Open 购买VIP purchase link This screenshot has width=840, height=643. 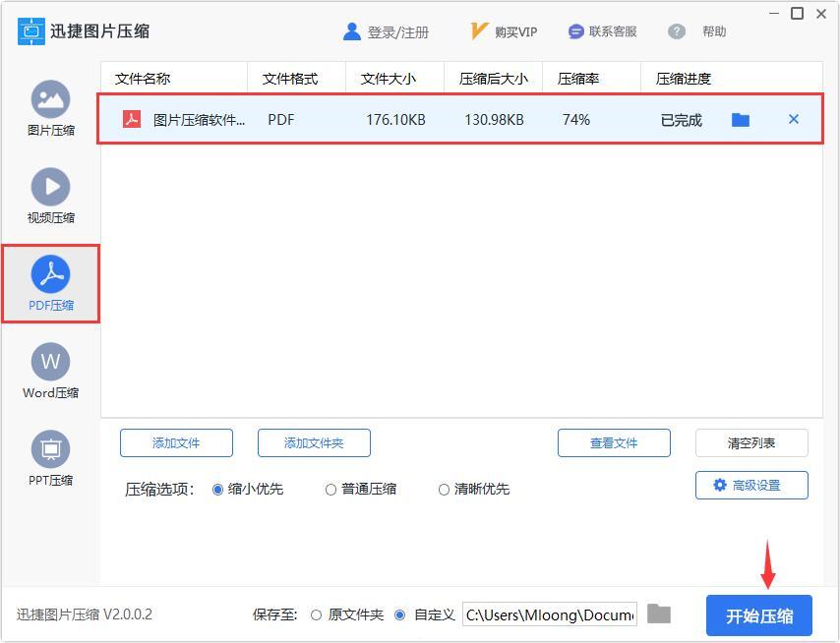click(515, 32)
